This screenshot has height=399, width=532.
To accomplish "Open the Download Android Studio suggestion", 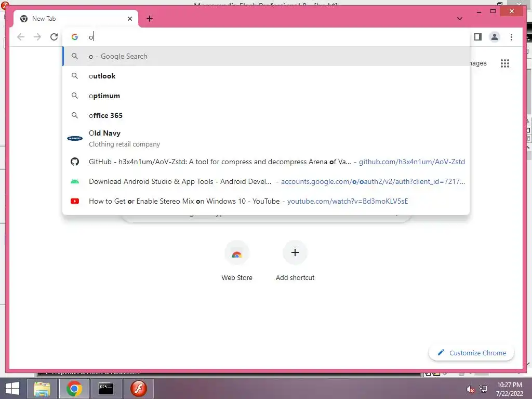I will (266, 181).
